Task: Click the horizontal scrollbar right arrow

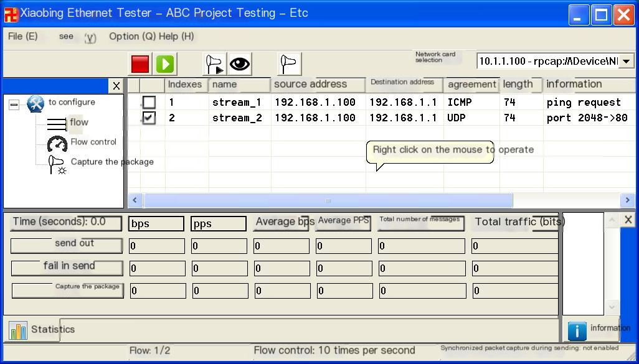Action: click(x=627, y=200)
